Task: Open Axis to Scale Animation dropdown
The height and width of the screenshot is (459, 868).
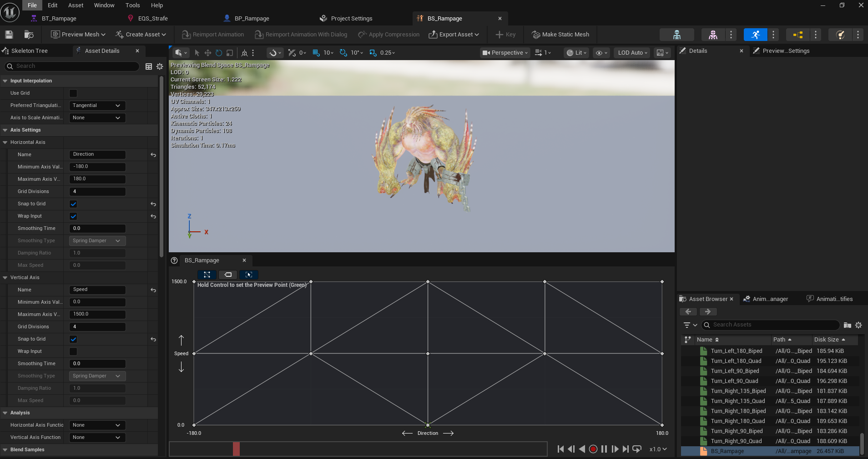Action: click(97, 118)
